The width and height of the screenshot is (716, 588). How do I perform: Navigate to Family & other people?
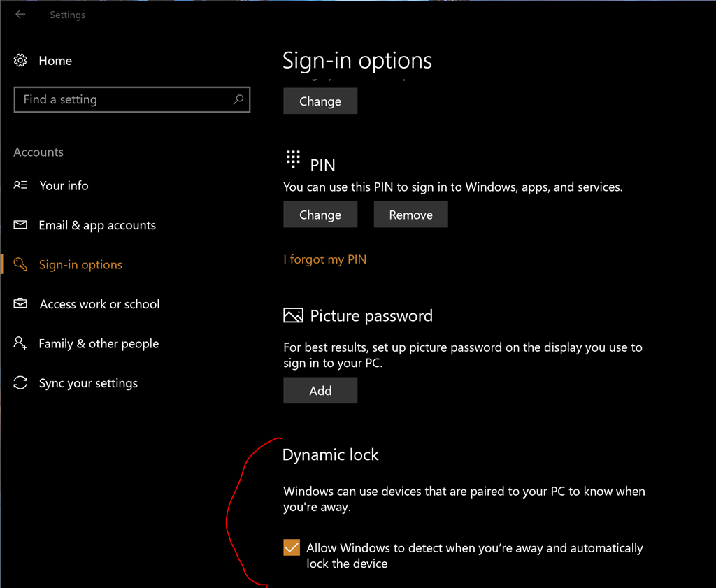(99, 344)
